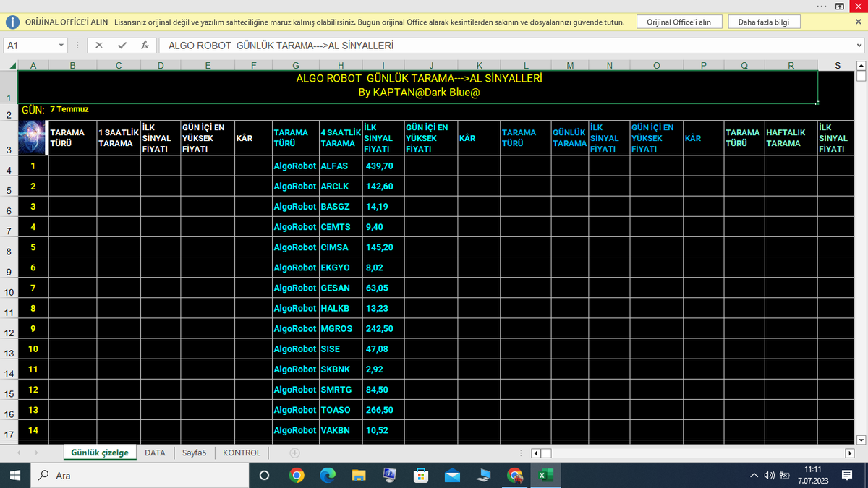868x488 pixels.
Task: Open the clock showing 11:11 7.07.2023
Action: pyautogui.click(x=812, y=475)
